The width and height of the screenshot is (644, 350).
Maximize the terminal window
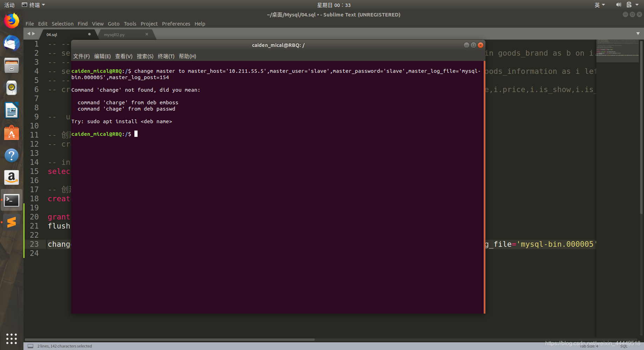pos(474,45)
